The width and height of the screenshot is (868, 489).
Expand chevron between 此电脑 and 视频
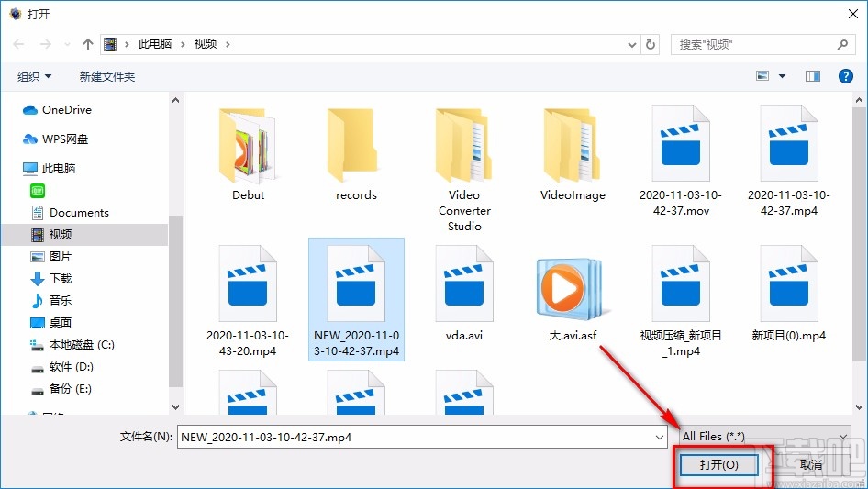(x=183, y=44)
